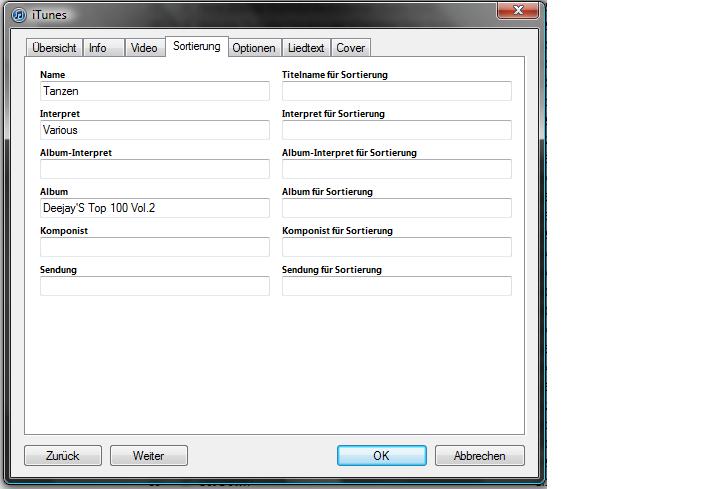Viewport: 720px width, 489px height.
Task: Click the Interpret field containing Various
Action: pos(155,130)
